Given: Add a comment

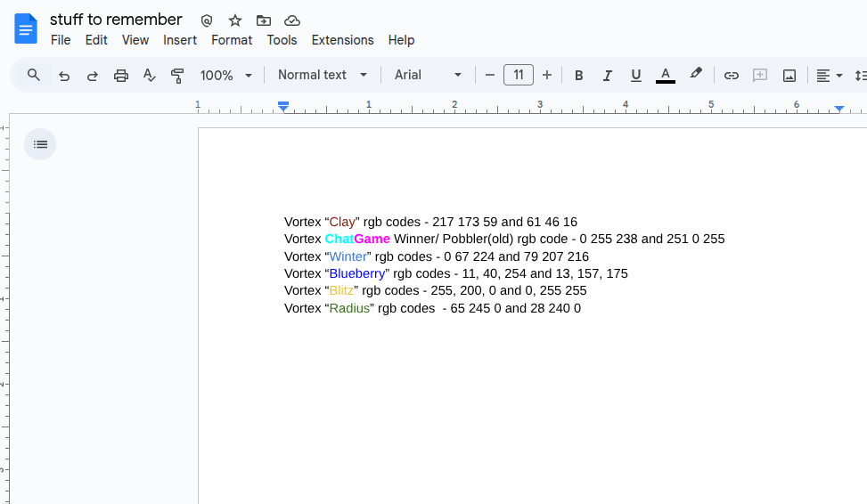Looking at the screenshot, I should (x=760, y=75).
